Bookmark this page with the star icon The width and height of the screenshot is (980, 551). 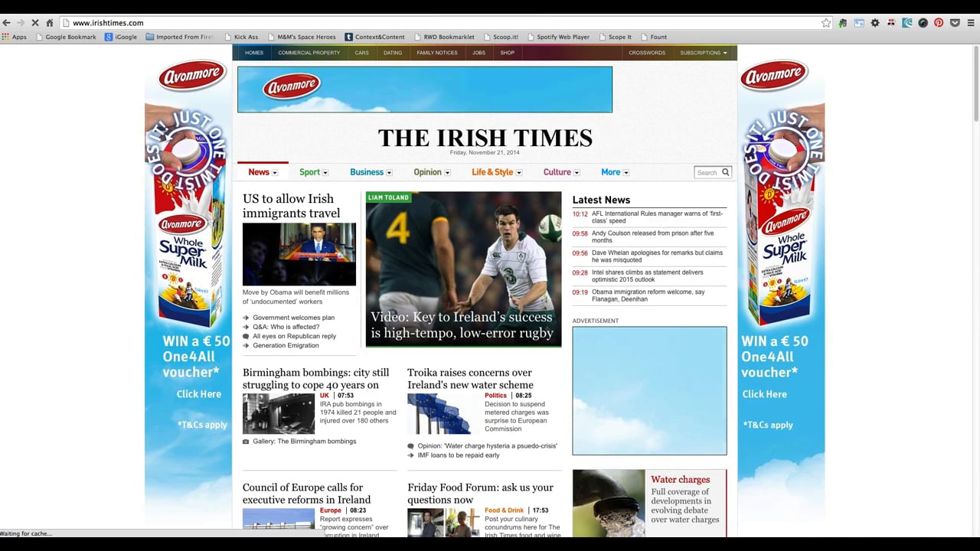826,23
